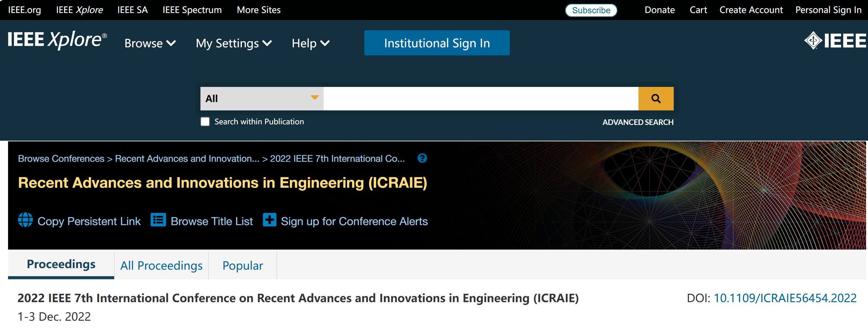
Task: Click Recent Advances and Innovation breadcrumb
Action: pyautogui.click(x=187, y=158)
